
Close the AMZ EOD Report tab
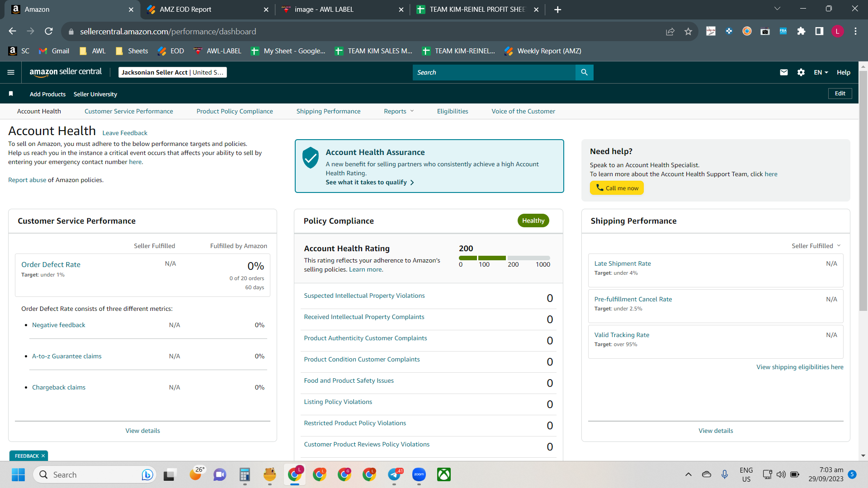click(266, 9)
